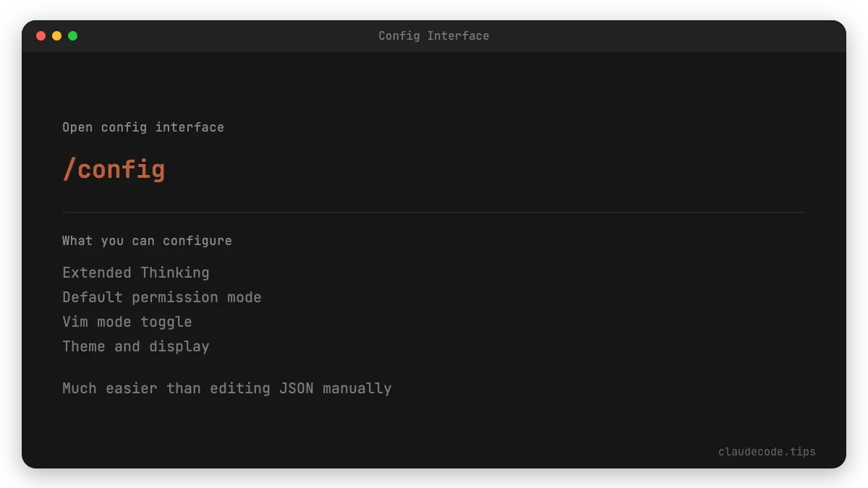Screen dimensions: 868x488
Task: Click the yellow minimize window button
Action: coord(56,34)
